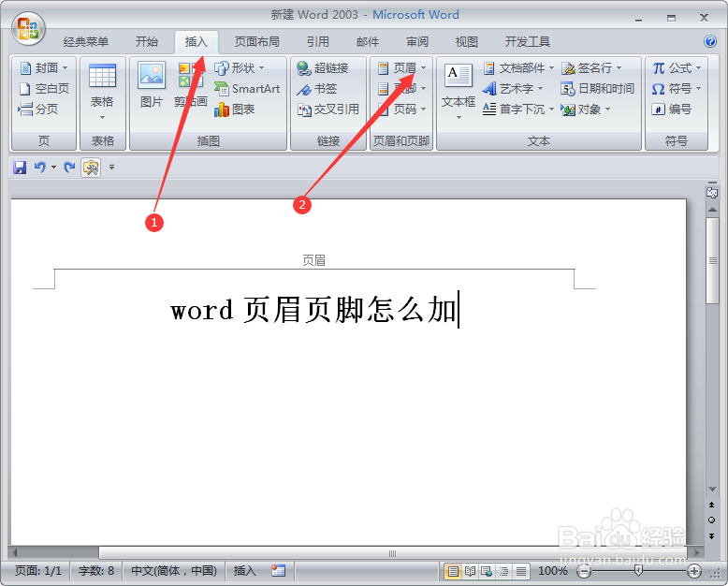Viewport: 728px width, 586px height.
Task: Click the tools icon in quick toolbar
Action: tap(91, 168)
